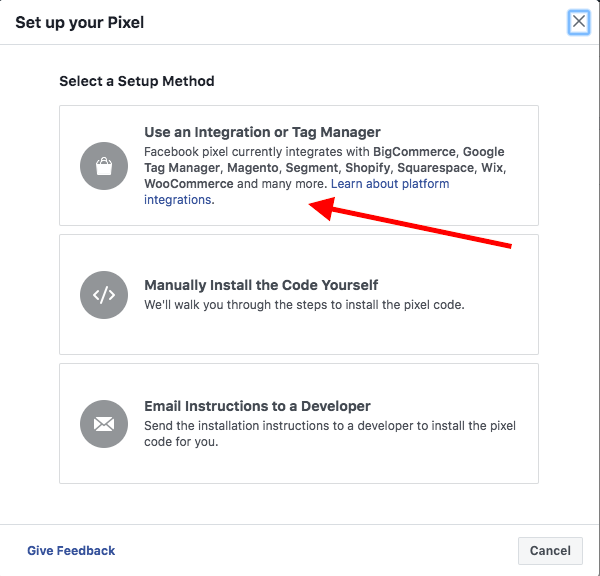Pick Email Instructions to a Developer option
The width and height of the screenshot is (600, 576).
point(257,406)
